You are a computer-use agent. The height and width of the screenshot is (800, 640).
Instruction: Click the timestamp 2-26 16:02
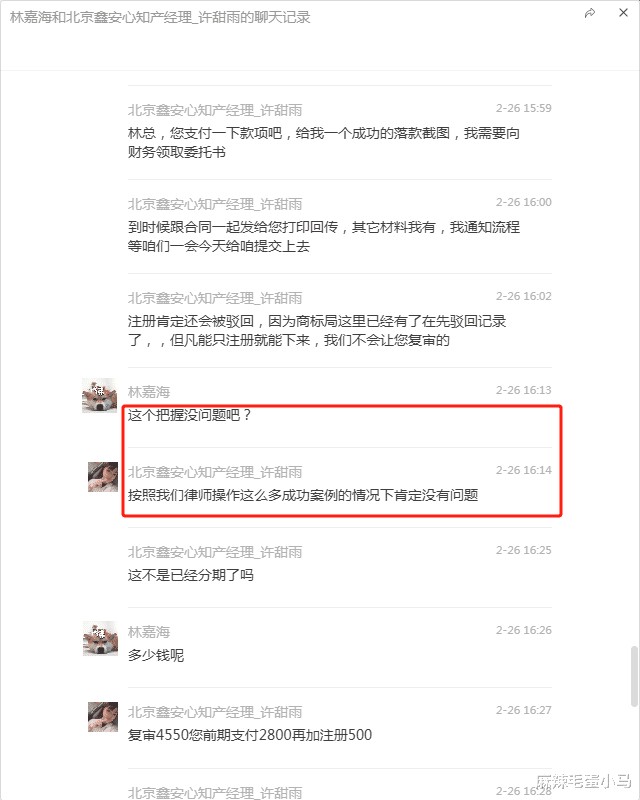[524, 296]
